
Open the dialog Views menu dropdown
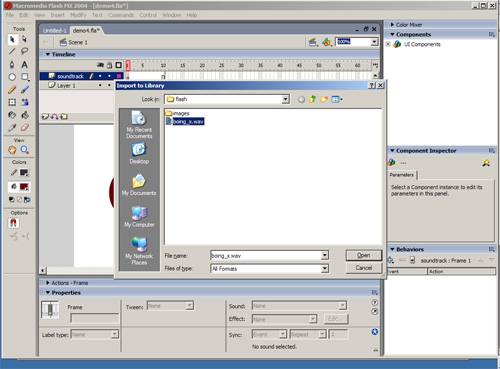[337, 99]
